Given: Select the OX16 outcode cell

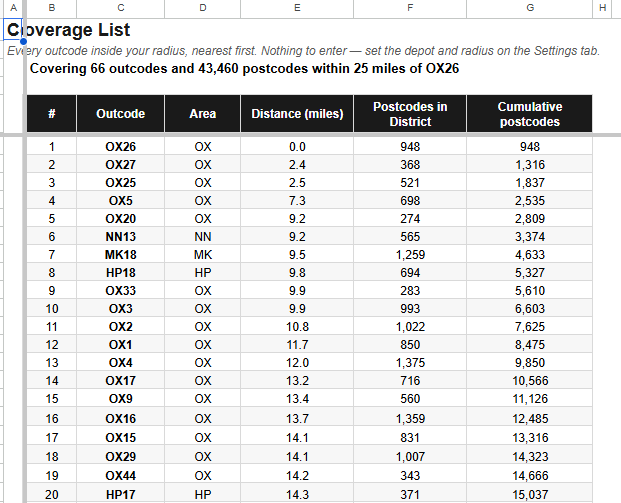Looking at the screenshot, I should [x=120, y=419].
